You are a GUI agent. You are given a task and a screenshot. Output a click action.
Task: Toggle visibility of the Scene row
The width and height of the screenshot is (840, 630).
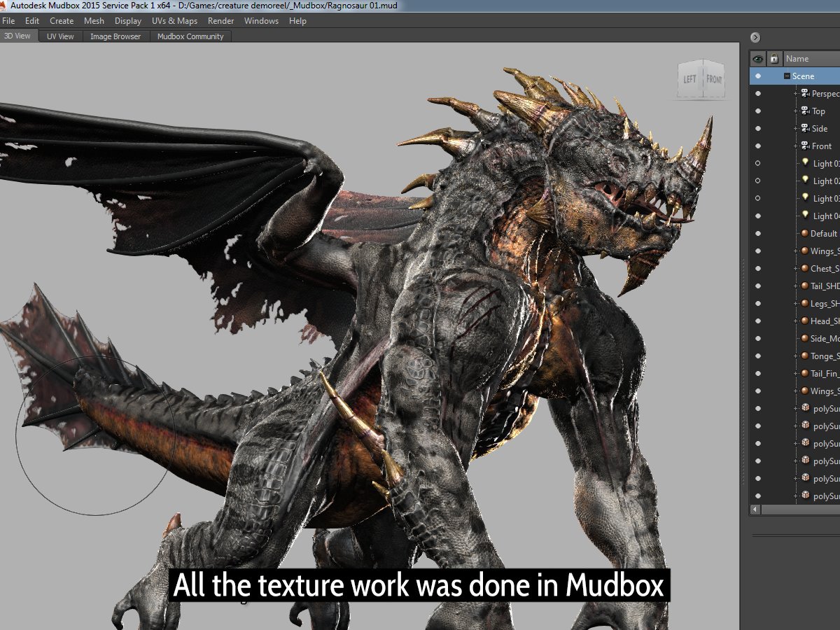(x=757, y=76)
